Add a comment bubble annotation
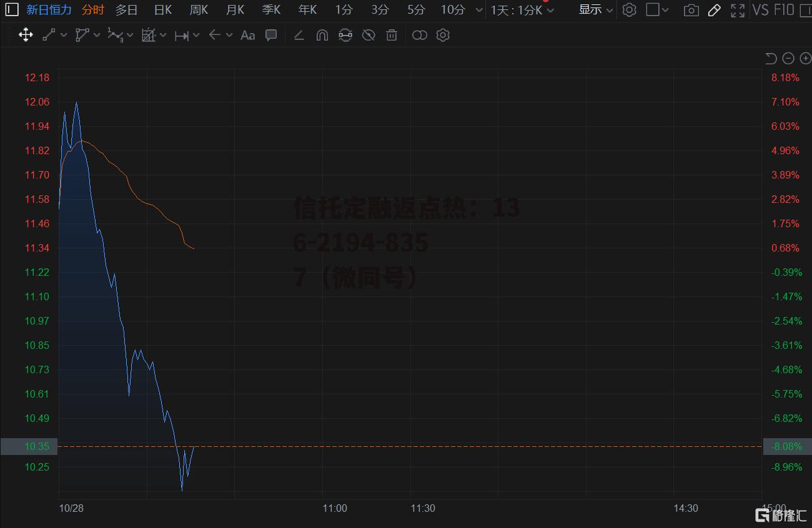Image resolution: width=812 pixels, height=528 pixels. 271,35
